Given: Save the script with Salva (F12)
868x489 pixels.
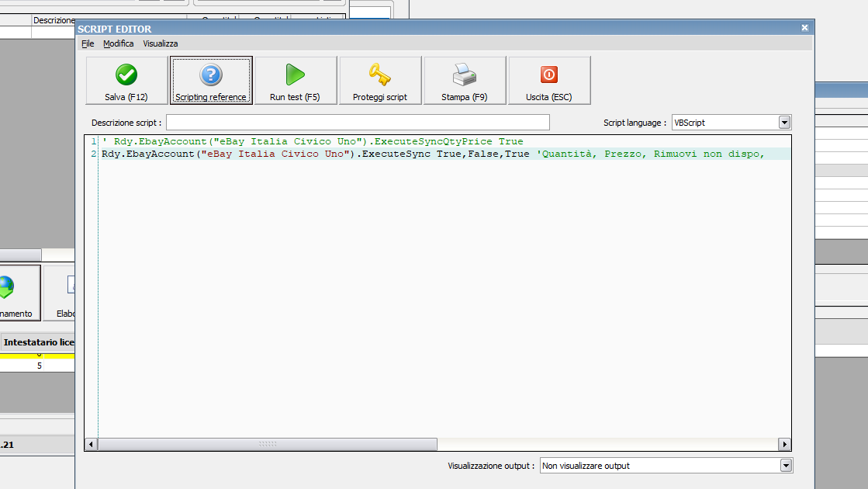Looking at the screenshot, I should click(x=126, y=80).
